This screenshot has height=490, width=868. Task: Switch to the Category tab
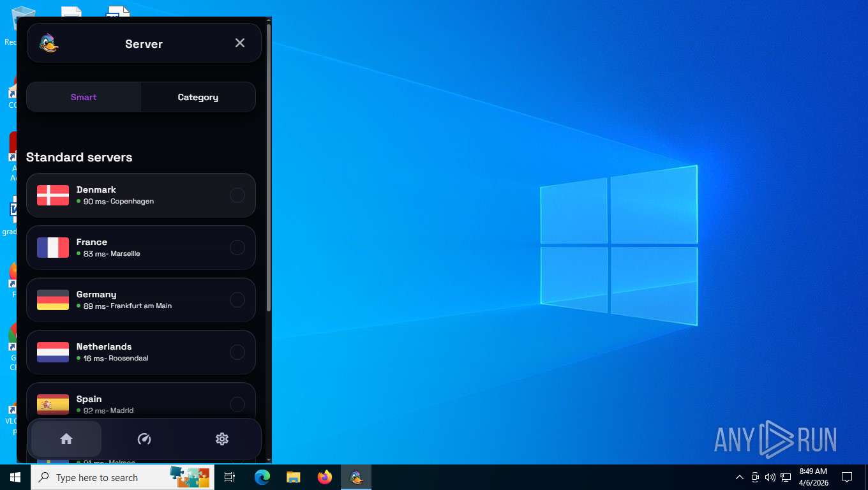198,97
